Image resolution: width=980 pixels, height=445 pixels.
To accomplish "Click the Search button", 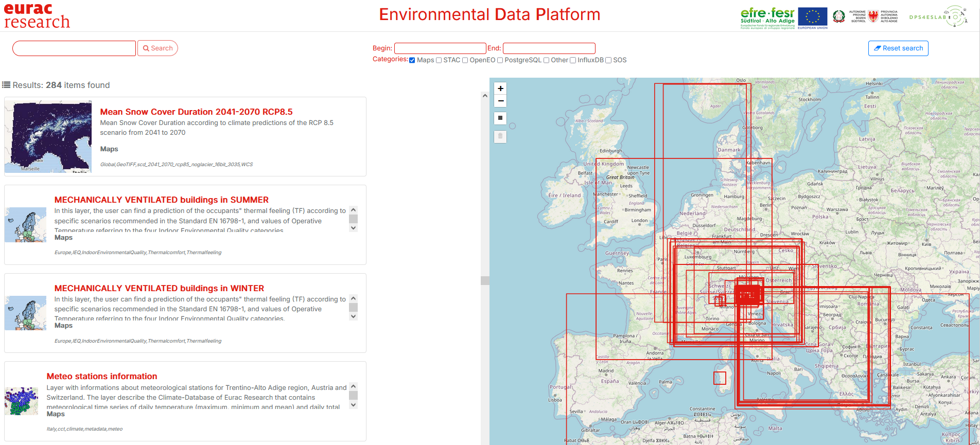I will [x=157, y=48].
